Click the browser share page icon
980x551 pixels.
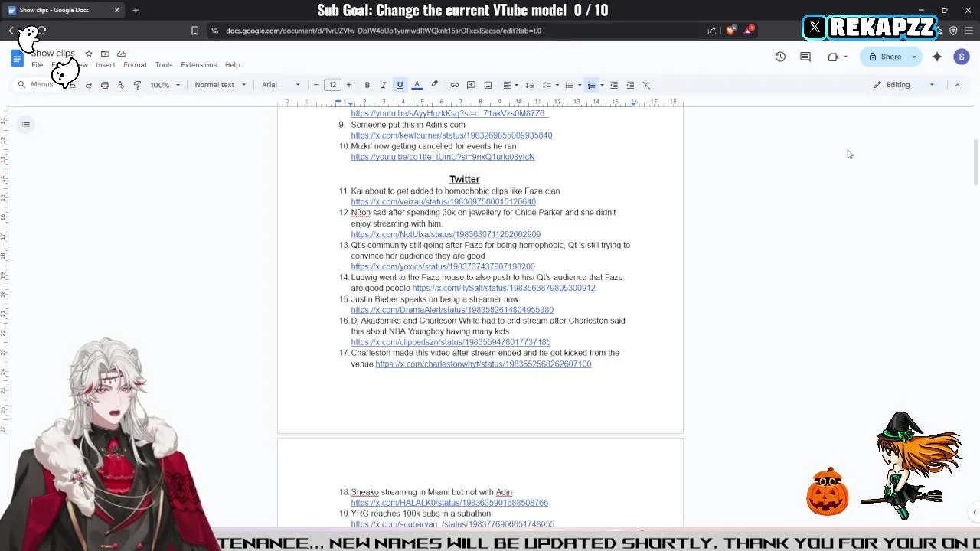coord(712,31)
